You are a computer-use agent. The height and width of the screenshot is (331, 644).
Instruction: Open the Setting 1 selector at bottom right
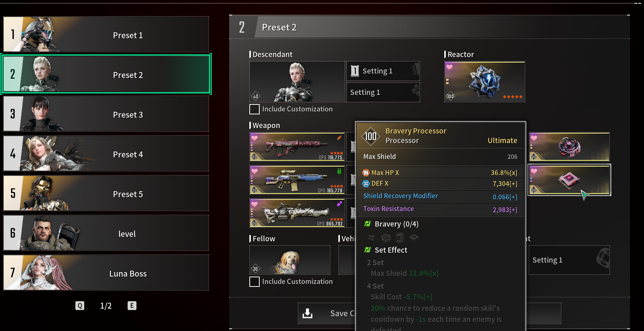pos(569,260)
